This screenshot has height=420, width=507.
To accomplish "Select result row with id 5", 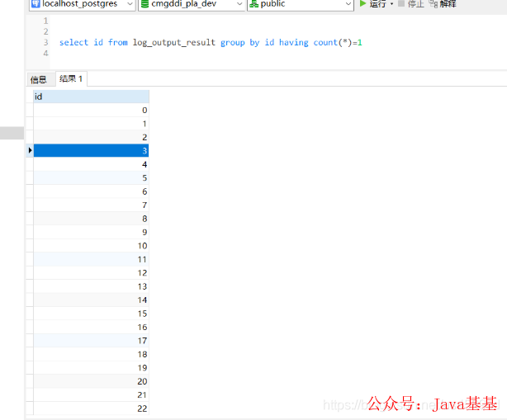I will pyautogui.click(x=91, y=178).
